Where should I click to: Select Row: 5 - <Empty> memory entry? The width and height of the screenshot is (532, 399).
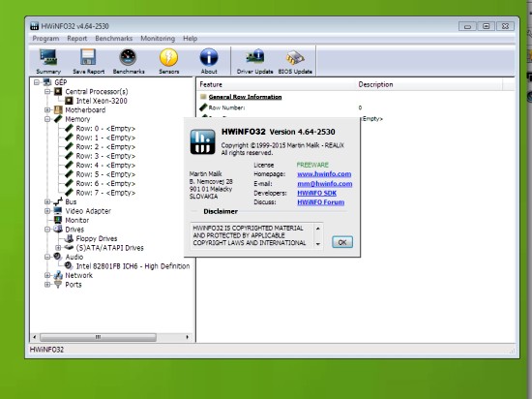105,174
